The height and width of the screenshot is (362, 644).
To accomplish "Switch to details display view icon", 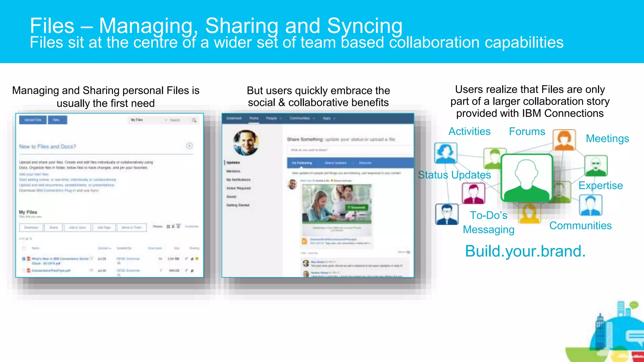I will coord(178,226).
